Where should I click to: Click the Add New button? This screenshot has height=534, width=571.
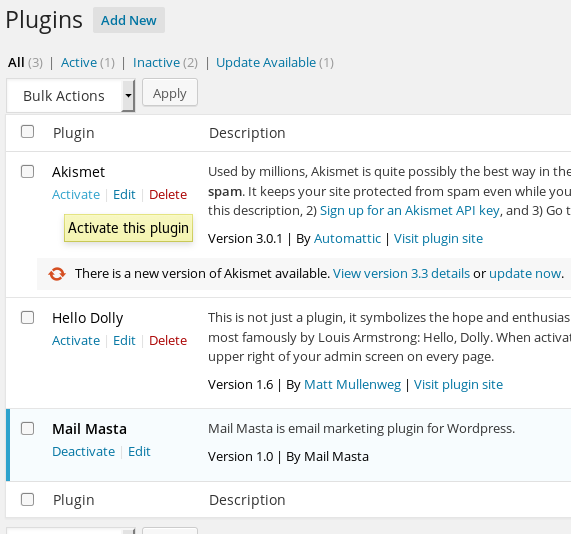[129, 20]
